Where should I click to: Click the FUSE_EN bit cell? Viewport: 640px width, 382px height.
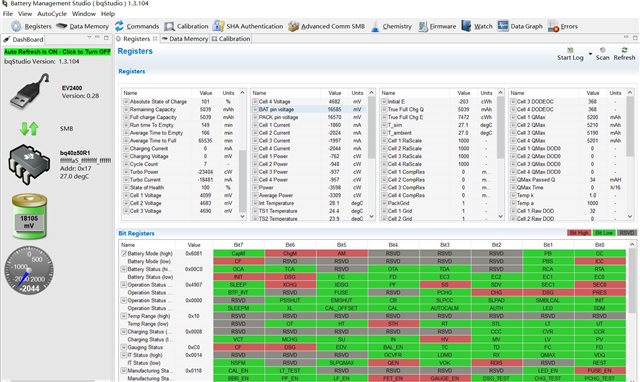coord(600,371)
